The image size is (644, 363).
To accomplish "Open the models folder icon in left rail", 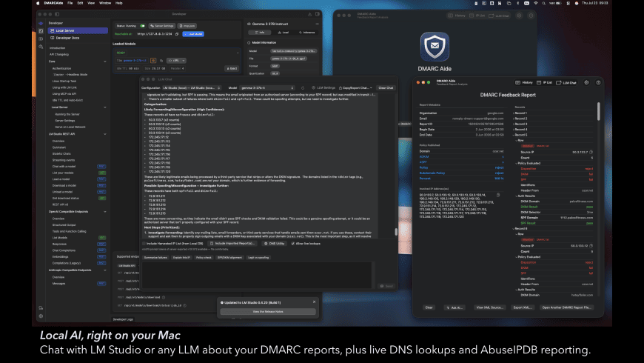I will 41,39.
